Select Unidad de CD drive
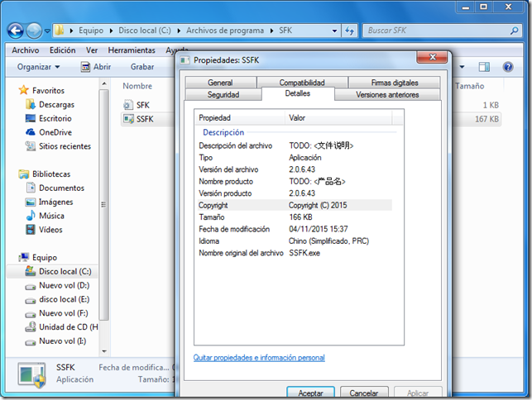This screenshot has width=532, height=400. [61, 327]
